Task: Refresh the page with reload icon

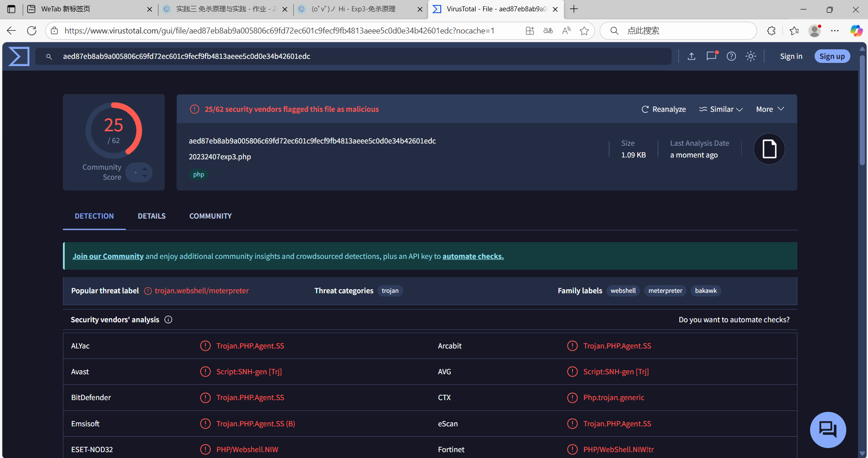Action: pyautogui.click(x=32, y=31)
